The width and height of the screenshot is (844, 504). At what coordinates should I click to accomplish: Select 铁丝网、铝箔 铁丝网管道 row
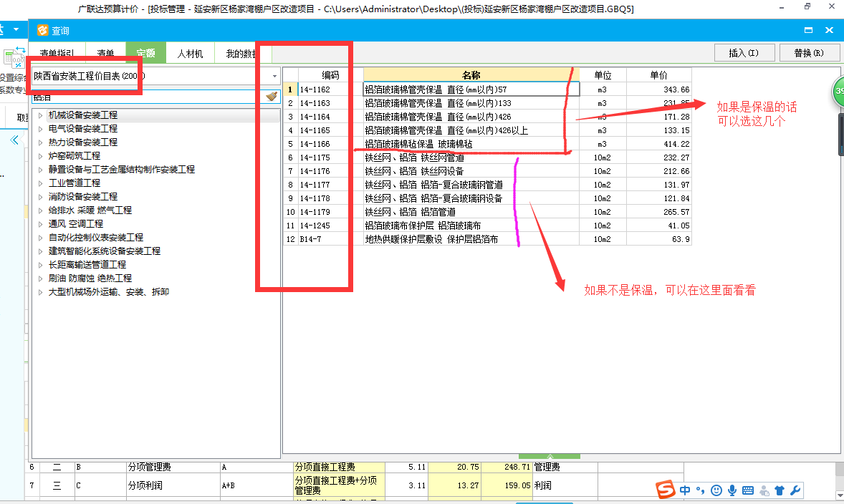click(x=487, y=157)
